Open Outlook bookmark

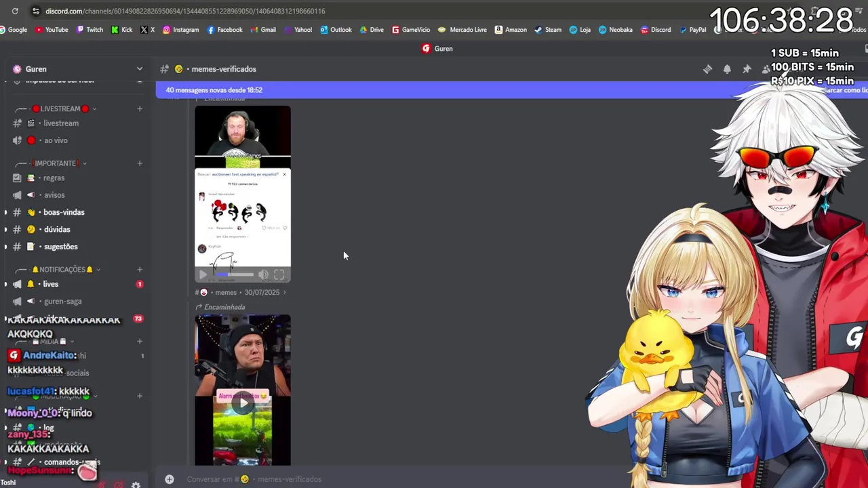click(x=336, y=30)
